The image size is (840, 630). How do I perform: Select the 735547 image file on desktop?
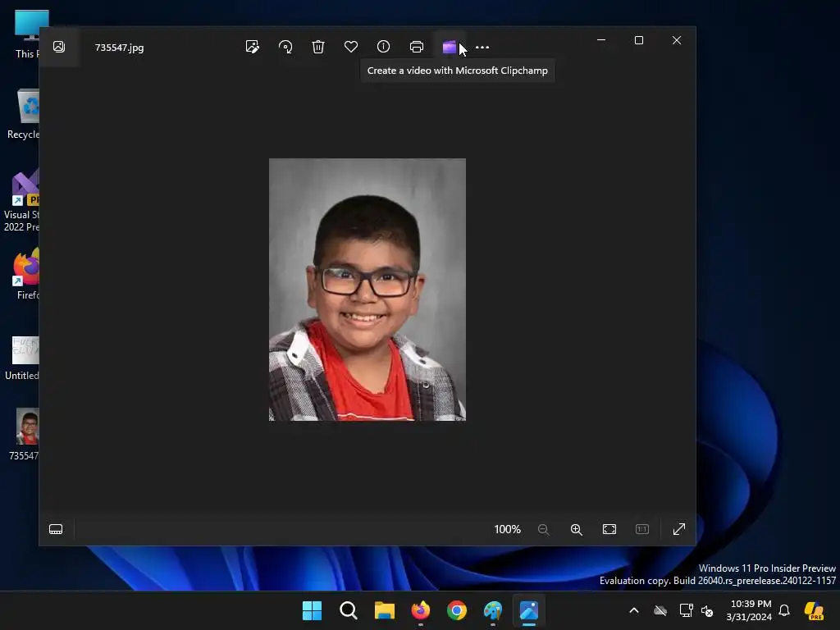[25, 435]
